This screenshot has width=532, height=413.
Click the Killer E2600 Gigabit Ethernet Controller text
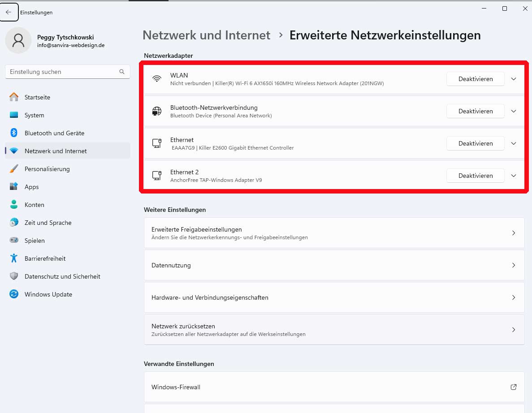pos(247,147)
